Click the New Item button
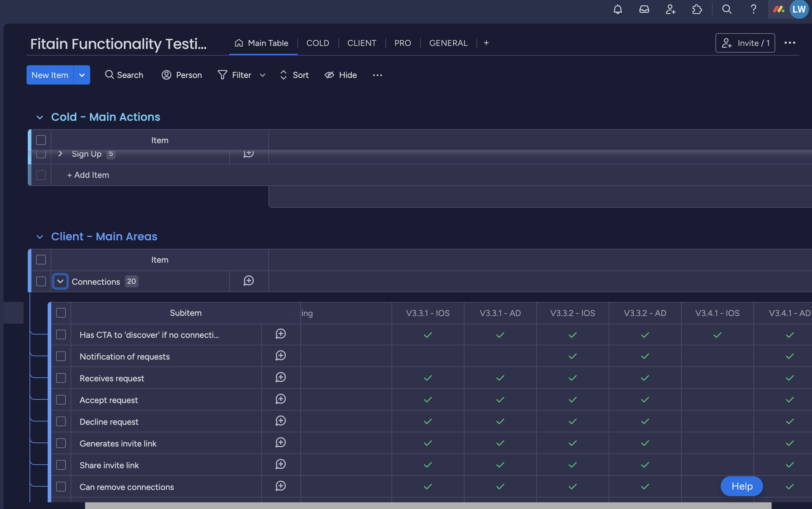This screenshot has height=509, width=812. [50, 75]
